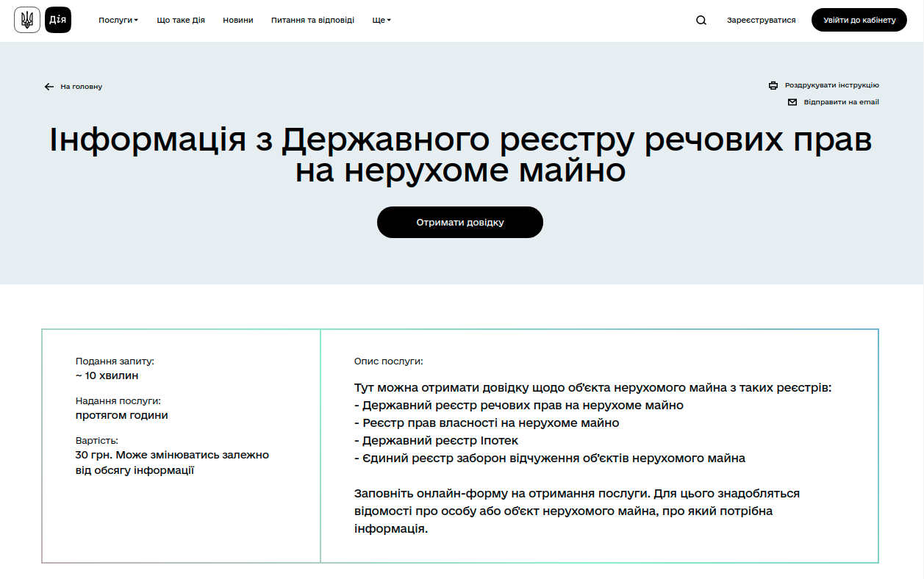Open the search magnifier icon

click(x=701, y=21)
